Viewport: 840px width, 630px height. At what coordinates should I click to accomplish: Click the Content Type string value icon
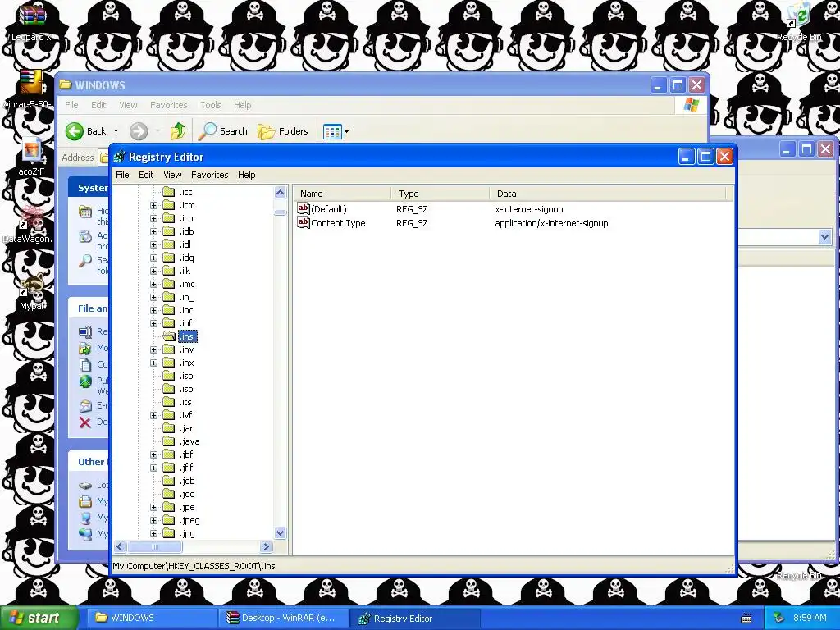(304, 222)
